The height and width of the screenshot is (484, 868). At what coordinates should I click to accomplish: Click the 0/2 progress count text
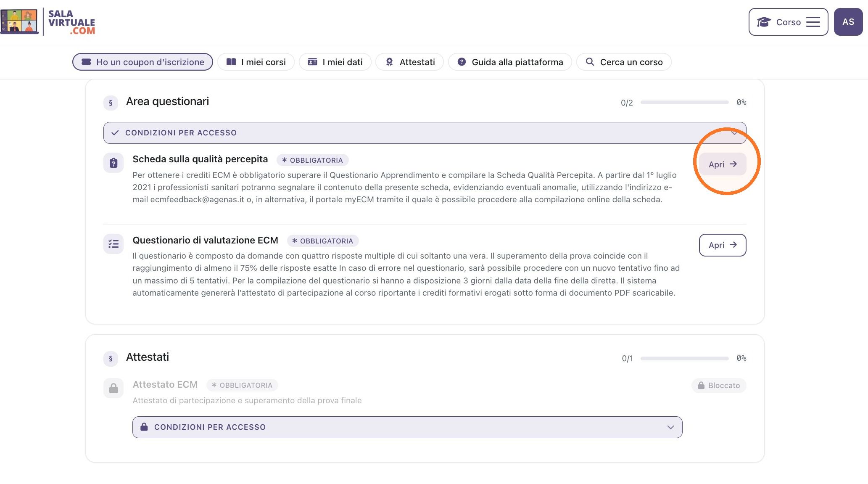(627, 103)
